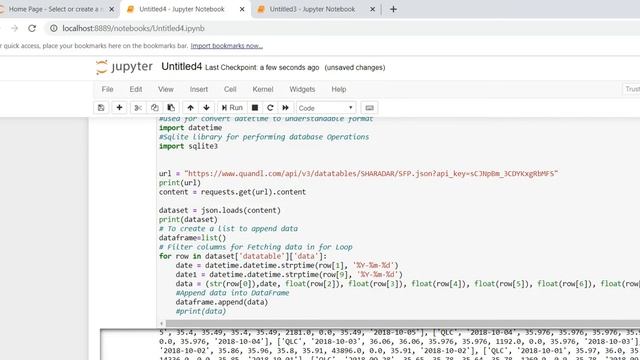Insert cell below with the plus icon
Viewport: 640px width, 360px height.
[119, 108]
